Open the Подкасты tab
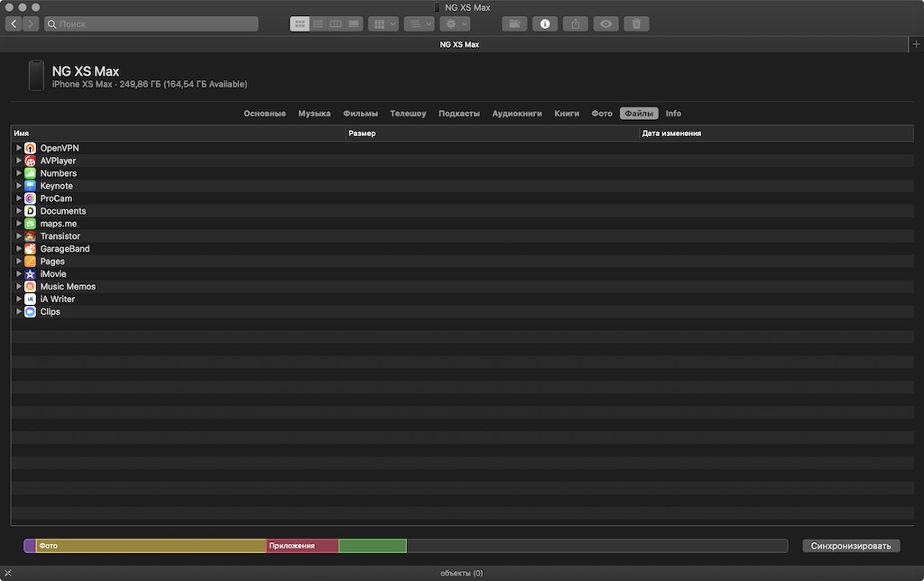Viewport: 924px width, 581px height. click(459, 114)
